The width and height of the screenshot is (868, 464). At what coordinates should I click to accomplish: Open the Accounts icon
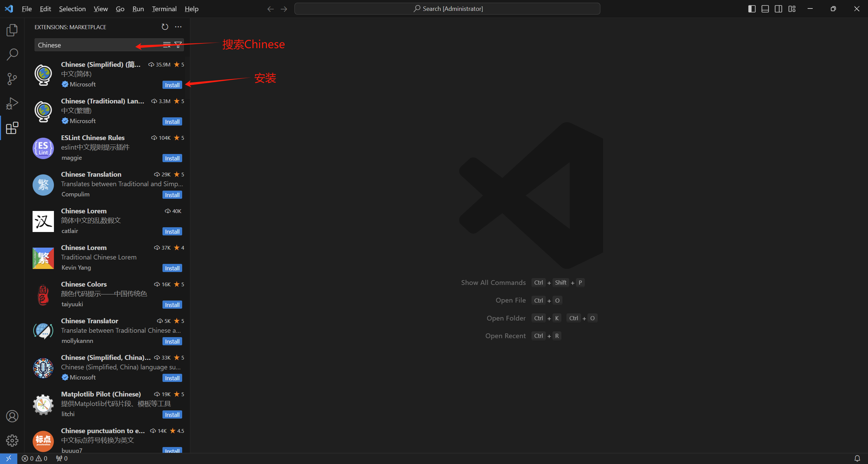pos(12,416)
